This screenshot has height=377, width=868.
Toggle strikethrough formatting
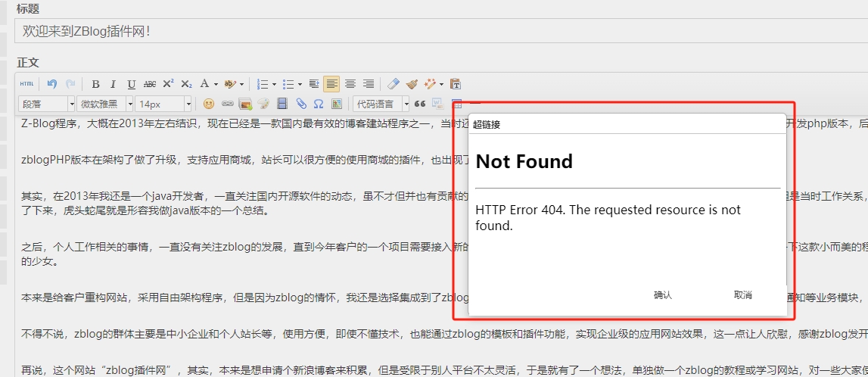(x=150, y=84)
